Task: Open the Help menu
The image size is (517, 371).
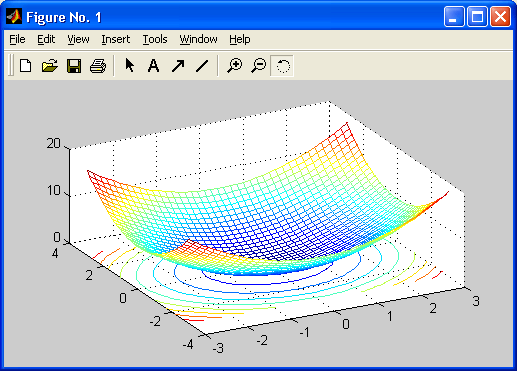Action: [240, 39]
